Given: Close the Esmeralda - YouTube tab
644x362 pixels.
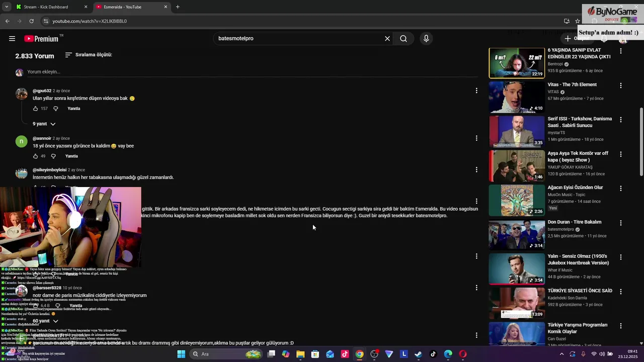Looking at the screenshot, I should click(166, 7).
